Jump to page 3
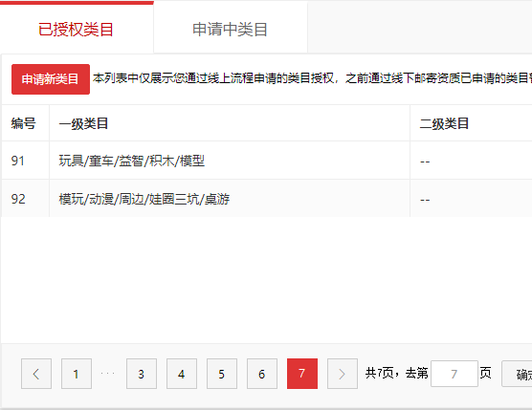Image resolution: width=532 pixels, height=410 pixels. pyautogui.click(x=142, y=374)
